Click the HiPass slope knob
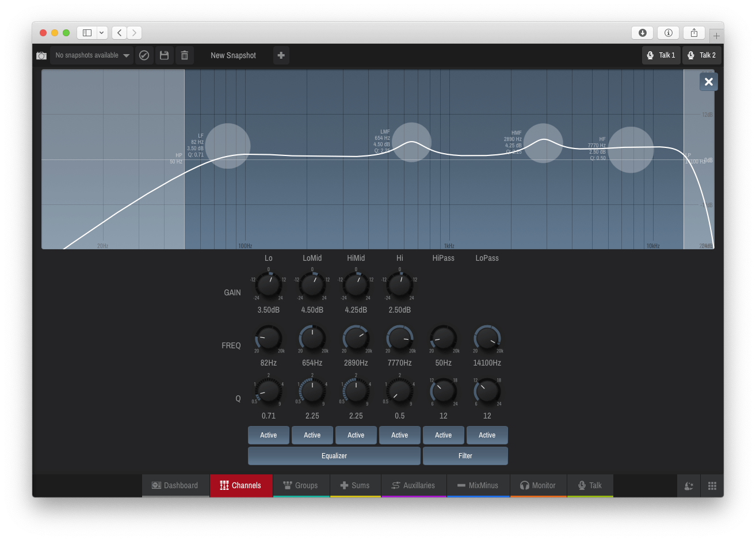 (x=444, y=391)
